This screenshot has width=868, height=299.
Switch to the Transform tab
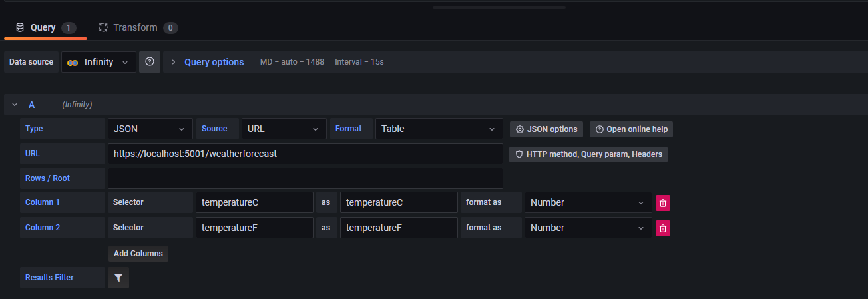138,27
